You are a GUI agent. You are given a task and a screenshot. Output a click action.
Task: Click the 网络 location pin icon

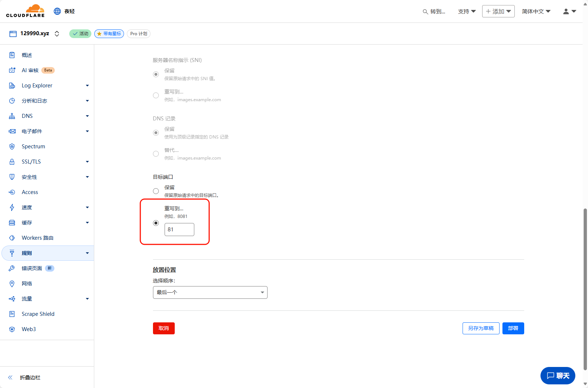pos(12,284)
